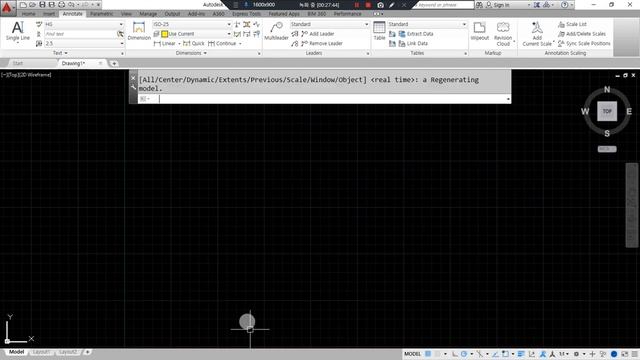This screenshot has height=360, width=640.
Task: Click the Add Current Scale icon
Action: [537, 34]
